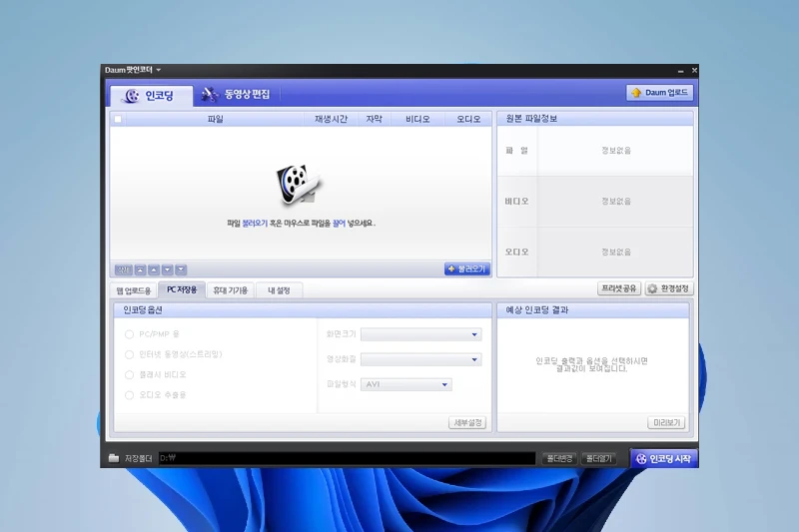Move selected file to bottom of list

tap(181, 269)
